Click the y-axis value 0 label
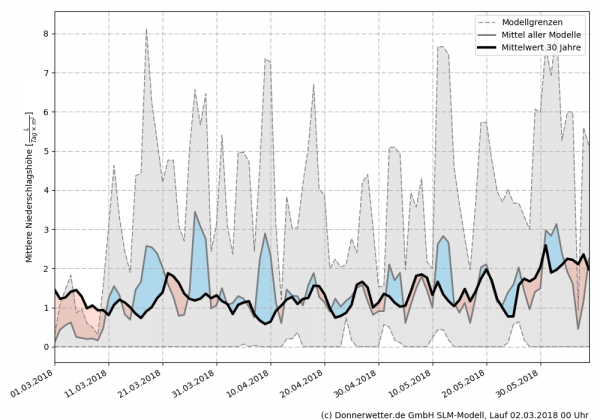 [x=44, y=347]
